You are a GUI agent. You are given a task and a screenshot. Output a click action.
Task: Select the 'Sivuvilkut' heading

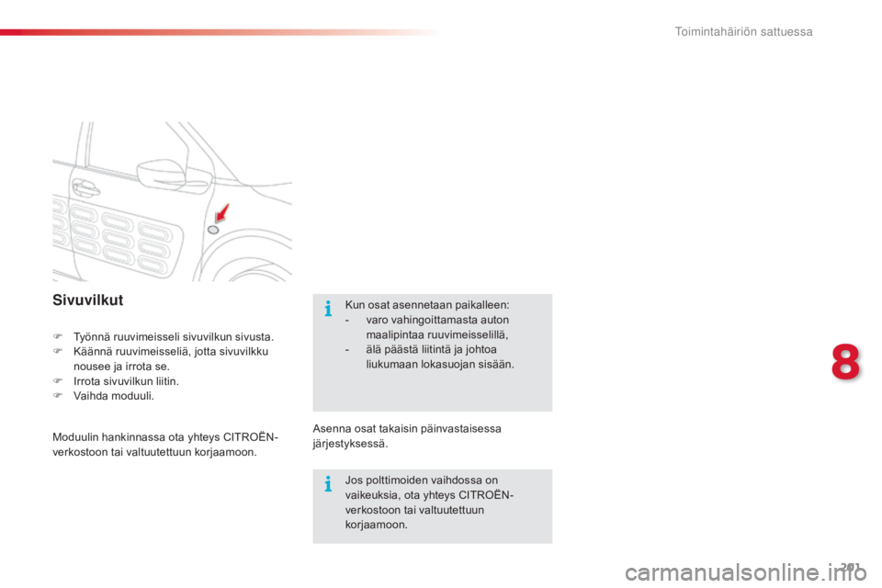coord(88,300)
